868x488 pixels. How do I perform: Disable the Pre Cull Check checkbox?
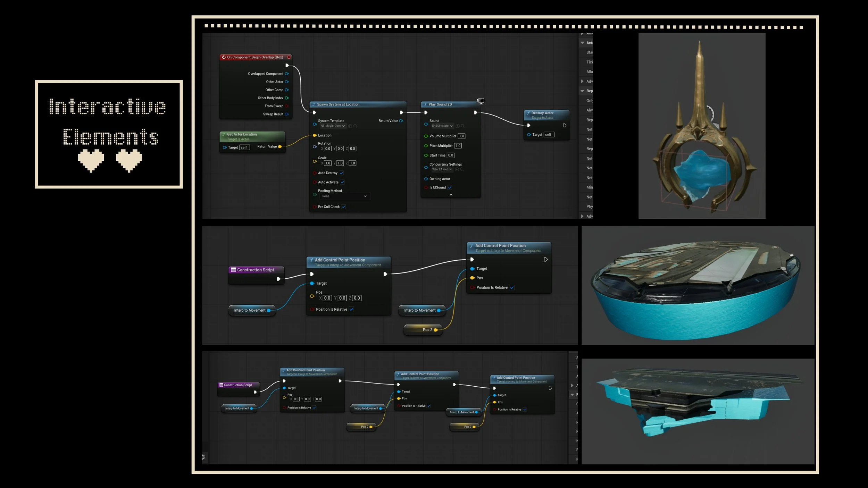343,207
